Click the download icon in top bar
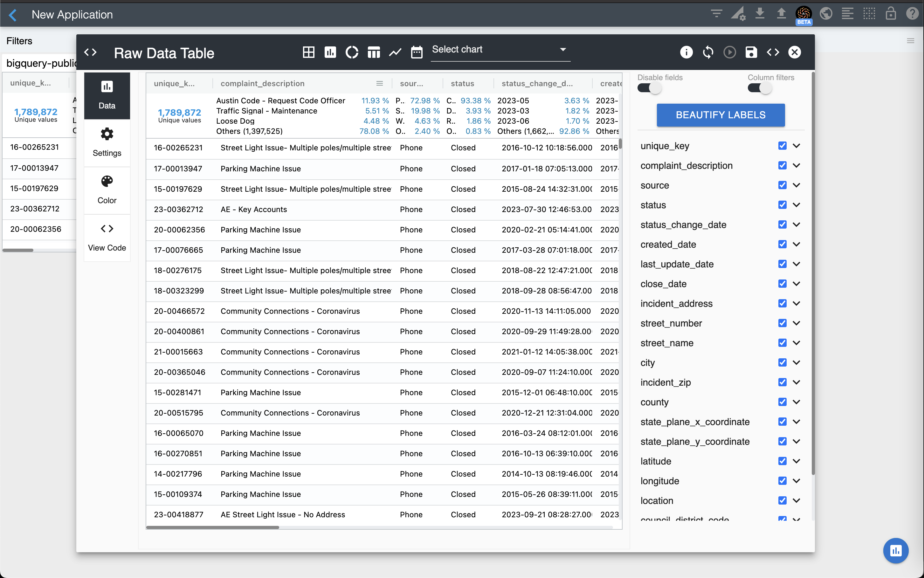The width and height of the screenshot is (924, 578). point(760,14)
